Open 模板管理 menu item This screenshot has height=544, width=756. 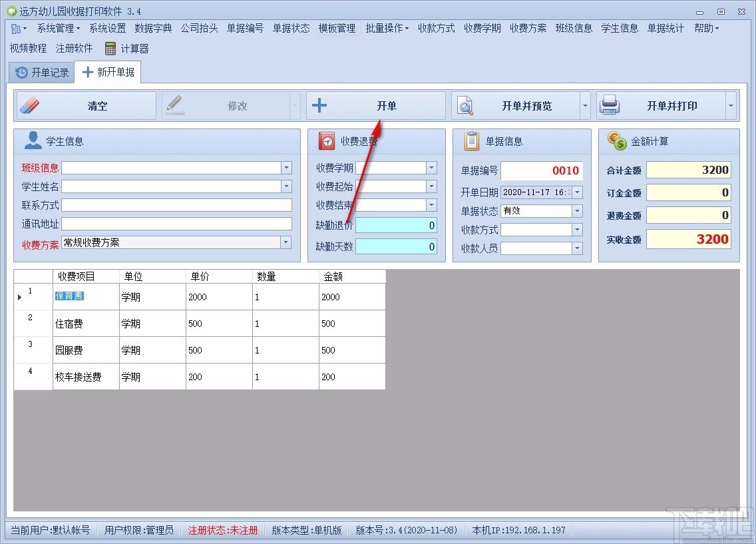tap(337, 29)
